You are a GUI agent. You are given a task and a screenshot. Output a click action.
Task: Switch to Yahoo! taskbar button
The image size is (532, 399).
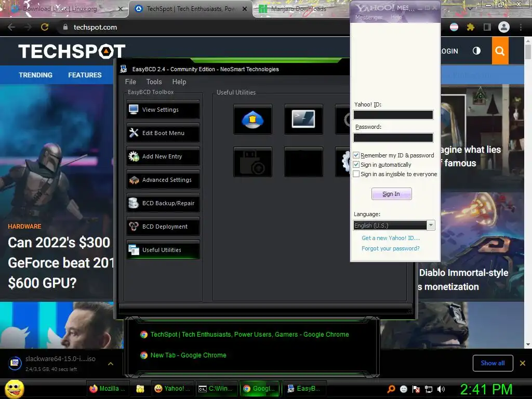pyautogui.click(x=171, y=389)
